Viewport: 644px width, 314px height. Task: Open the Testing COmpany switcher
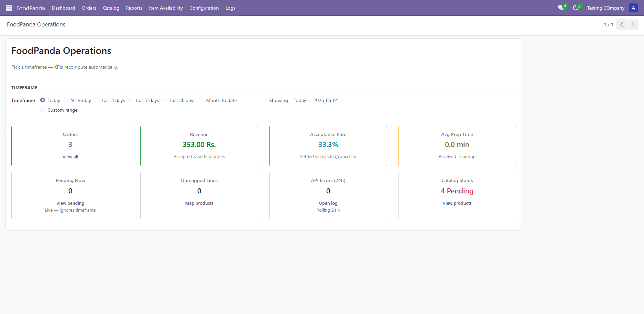coord(606,8)
